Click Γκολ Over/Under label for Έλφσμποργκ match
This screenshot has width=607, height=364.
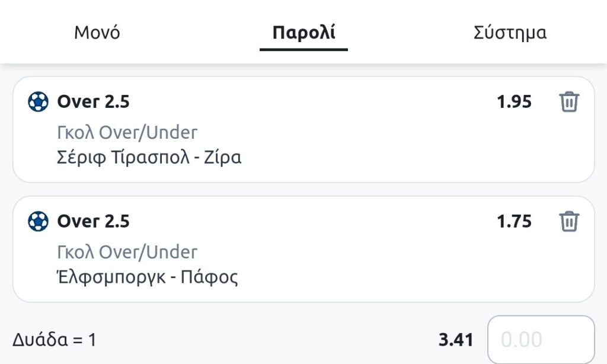tap(127, 252)
